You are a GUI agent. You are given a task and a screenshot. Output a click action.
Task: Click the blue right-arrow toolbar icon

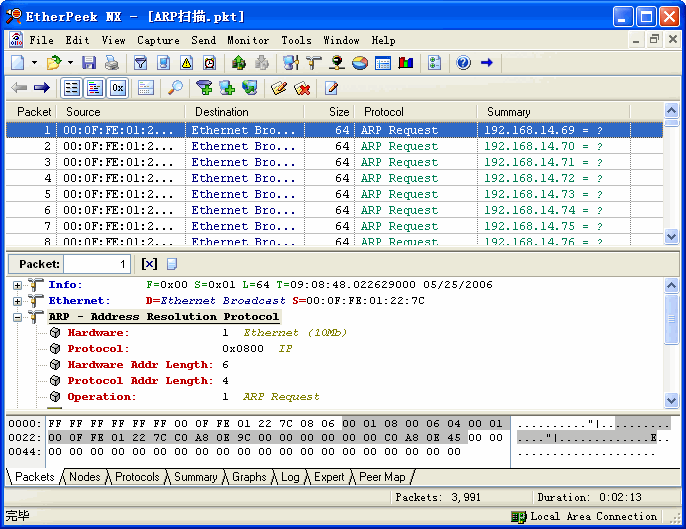coord(486,63)
